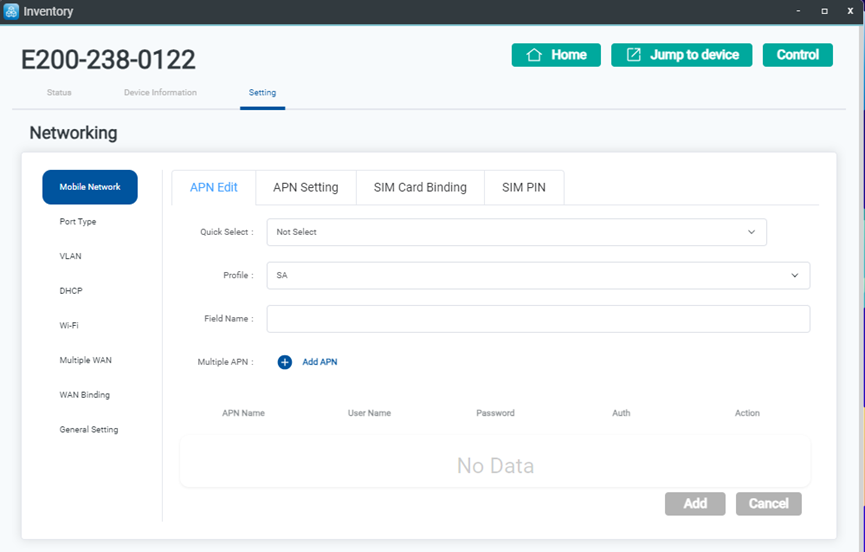Screen dimensions: 865x552
Task: Click User Name column header
Action: (369, 413)
